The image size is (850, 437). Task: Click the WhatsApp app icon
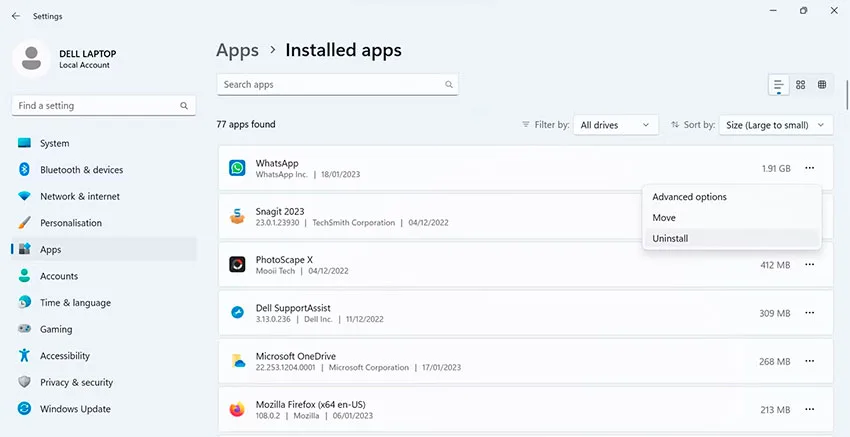coord(237,168)
